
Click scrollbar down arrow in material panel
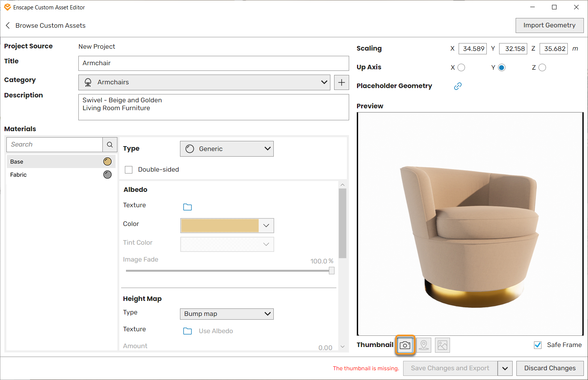click(x=342, y=347)
